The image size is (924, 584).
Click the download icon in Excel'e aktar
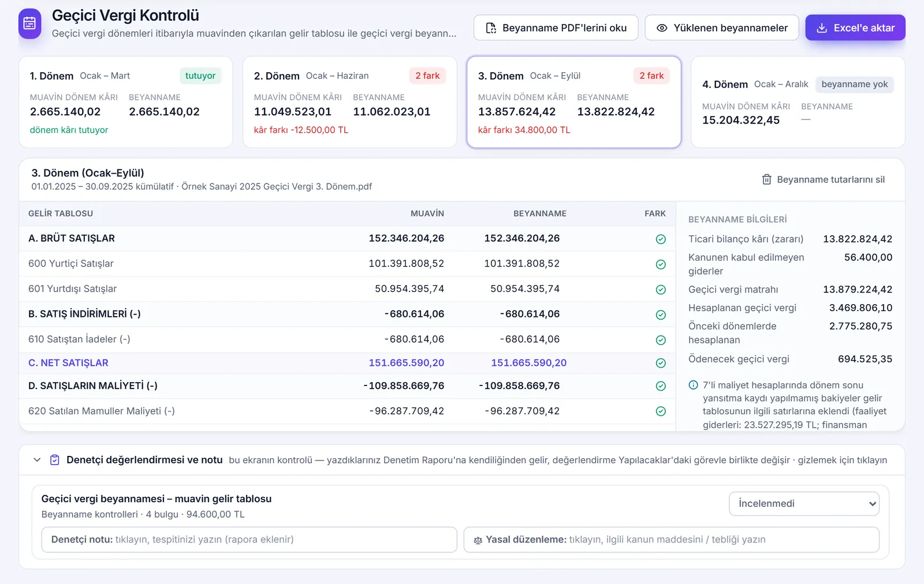click(x=822, y=28)
